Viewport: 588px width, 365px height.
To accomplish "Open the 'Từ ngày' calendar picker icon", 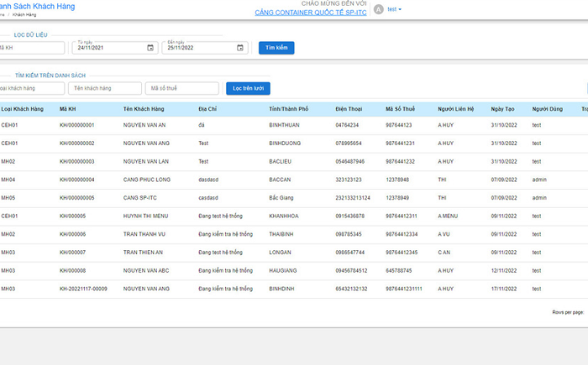I will [x=150, y=48].
